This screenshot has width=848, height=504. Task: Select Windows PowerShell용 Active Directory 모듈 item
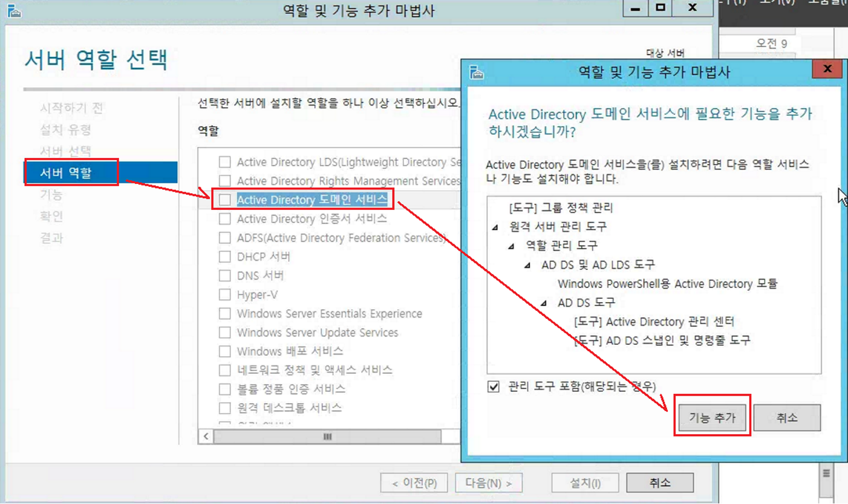[x=667, y=284]
